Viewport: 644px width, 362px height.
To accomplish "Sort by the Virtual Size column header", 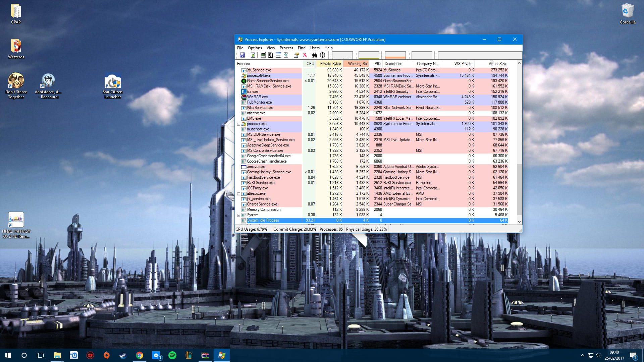I will [x=491, y=64].
